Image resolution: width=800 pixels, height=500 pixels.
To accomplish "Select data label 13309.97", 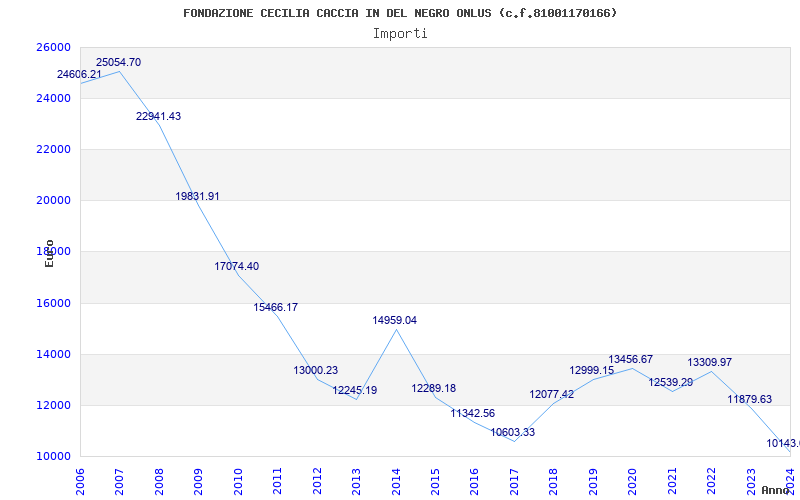I will (710, 362).
